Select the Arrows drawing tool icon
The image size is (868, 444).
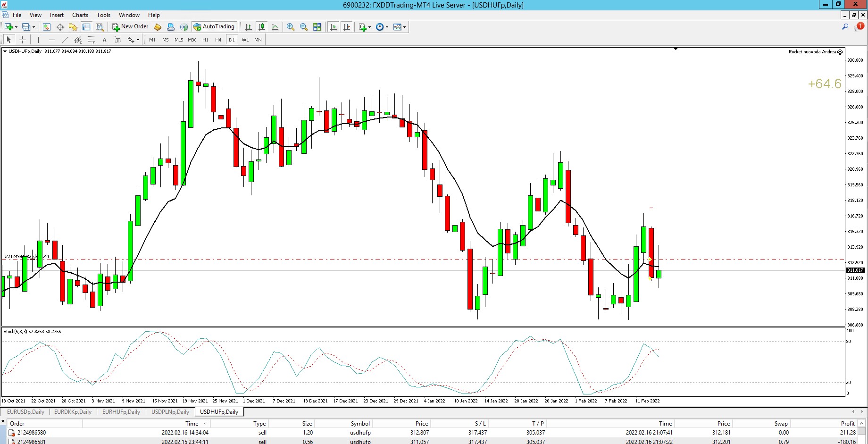131,40
